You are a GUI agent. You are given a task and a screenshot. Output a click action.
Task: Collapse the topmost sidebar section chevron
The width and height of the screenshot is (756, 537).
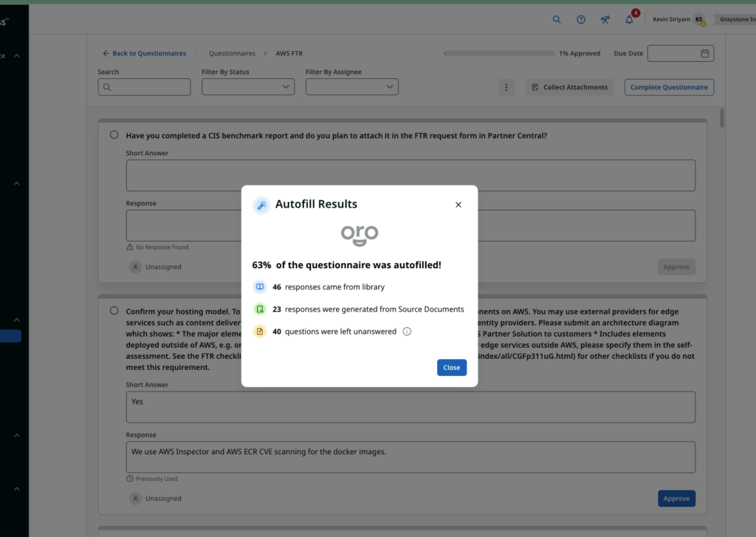point(16,56)
